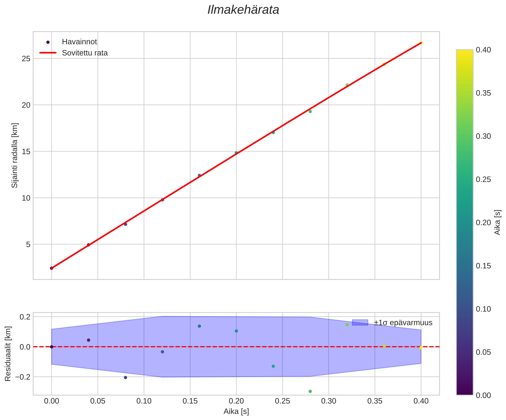Click the observation point at 0.00 s start
This screenshot has width=506, height=420.
tap(52, 268)
